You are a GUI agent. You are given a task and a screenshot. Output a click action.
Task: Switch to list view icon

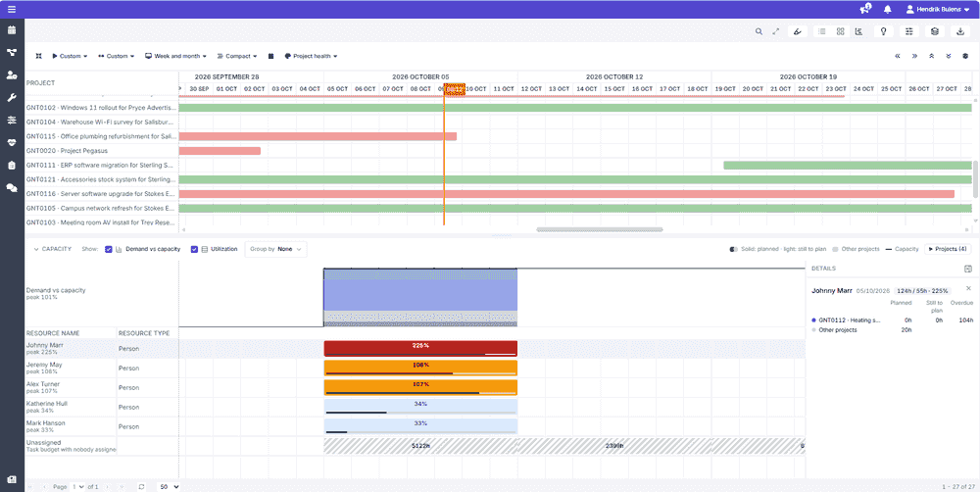[822, 31]
